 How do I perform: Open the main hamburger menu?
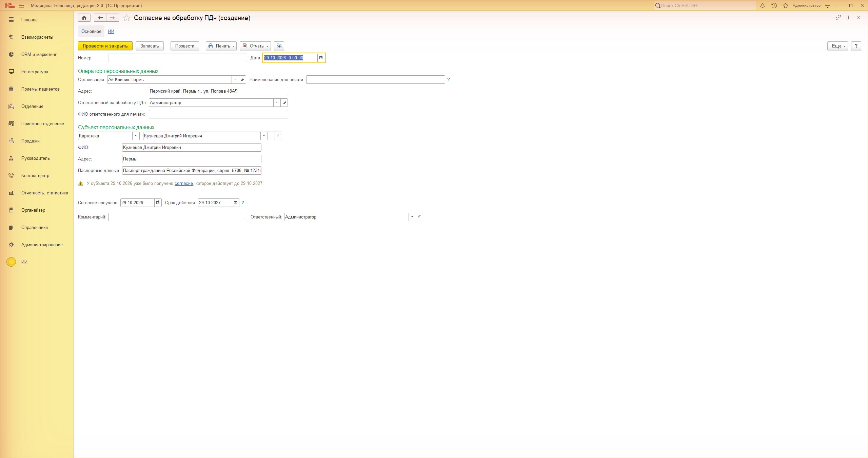(22, 5)
